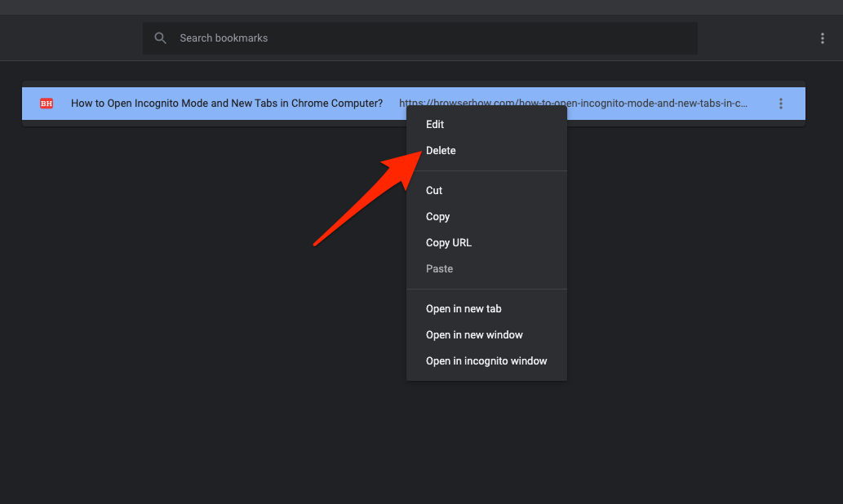Choose Edit from the context menu
This screenshot has width=843, height=504.
(x=486, y=125)
